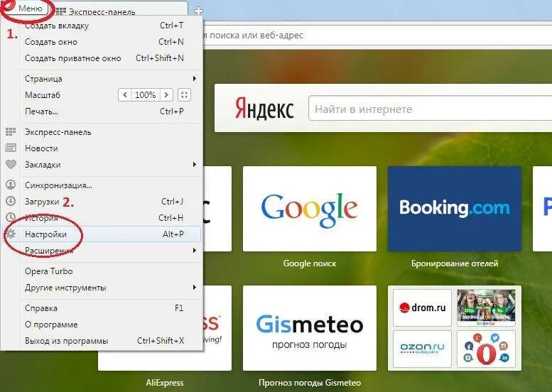
Task: Toggle fullscreen icon next to zoom
Action: tap(185, 94)
